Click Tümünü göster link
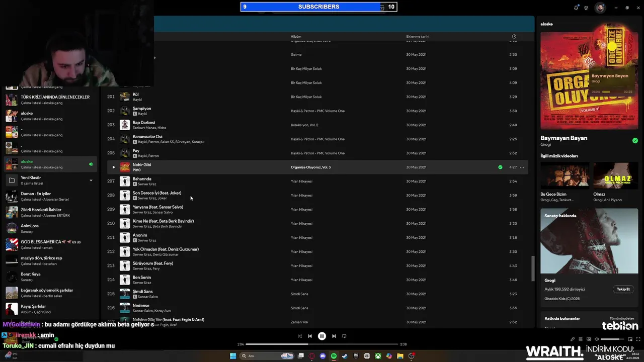 (x=622, y=318)
